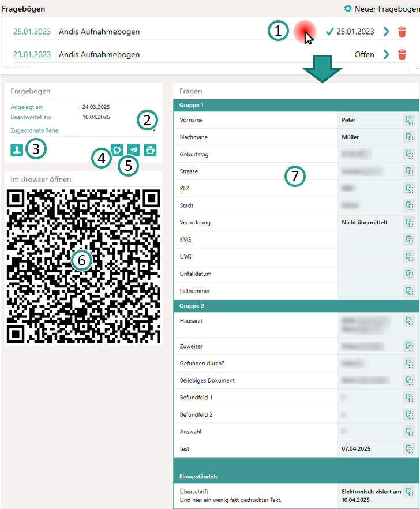
Task: Expand the Offen questionnaire row chevron
Action: tap(386, 54)
